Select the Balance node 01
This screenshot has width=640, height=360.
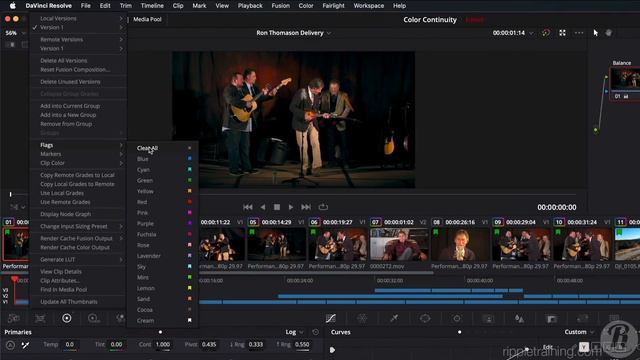(625, 84)
